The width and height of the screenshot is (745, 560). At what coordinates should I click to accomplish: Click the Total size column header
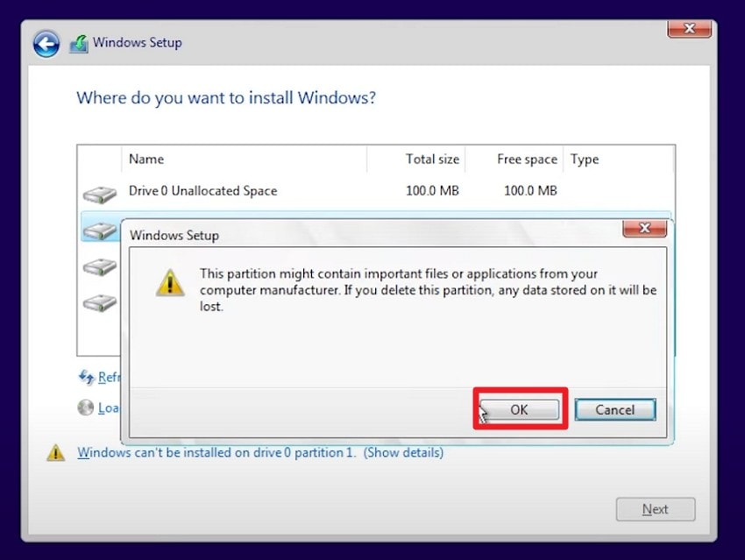432,159
